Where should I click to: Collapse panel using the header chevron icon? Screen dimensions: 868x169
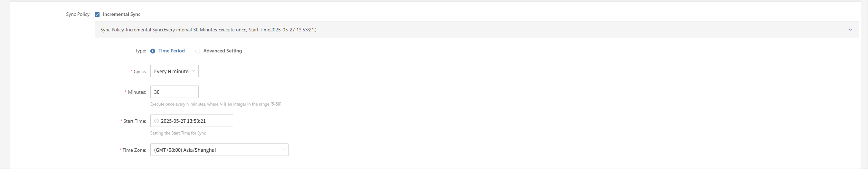(850, 30)
